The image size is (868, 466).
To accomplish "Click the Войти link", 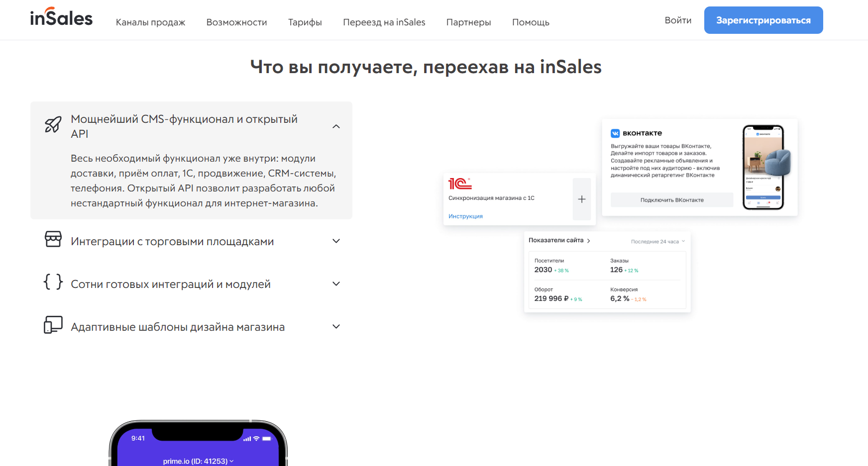I will (678, 20).
